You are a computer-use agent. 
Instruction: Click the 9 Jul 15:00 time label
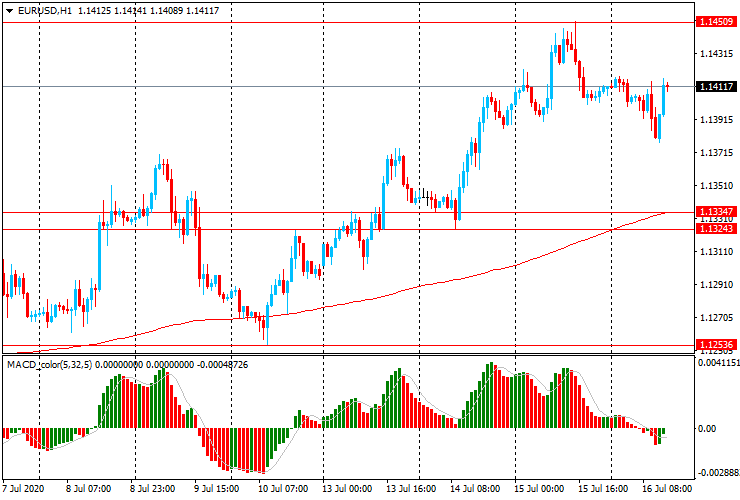pyautogui.click(x=216, y=488)
